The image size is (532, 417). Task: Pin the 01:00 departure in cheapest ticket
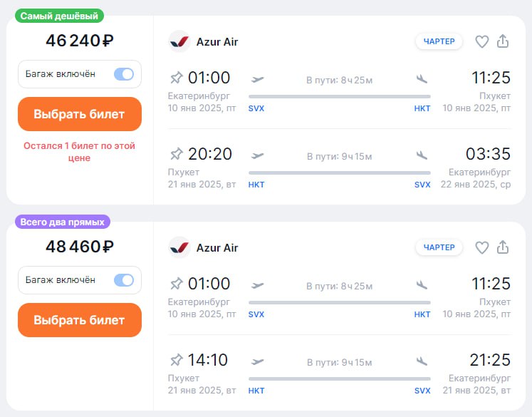click(x=176, y=78)
